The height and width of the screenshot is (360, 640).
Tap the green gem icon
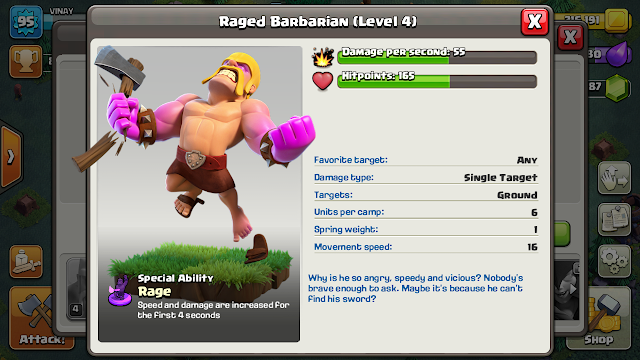pos(617,87)
